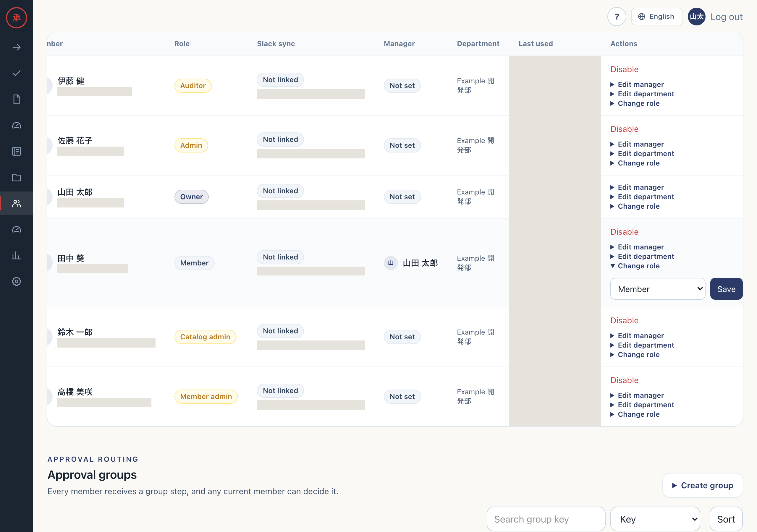This screenshot has height=532, width=757.
Task: Open the Member role dropdown
Action: [657, 289]
